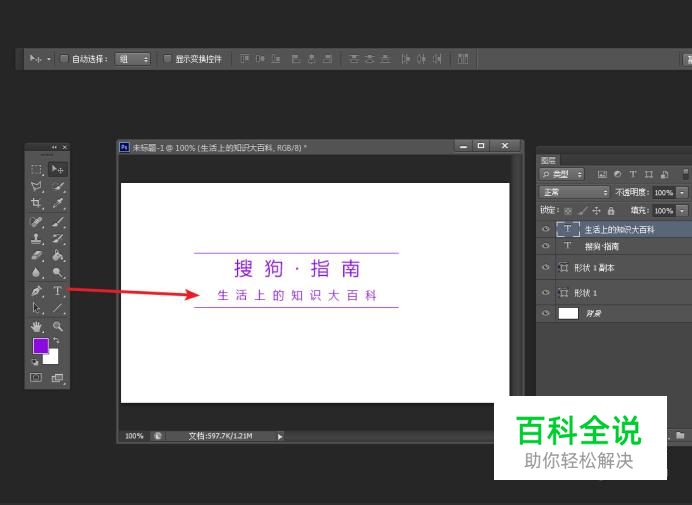Click the opacity 100% input field
692x505 pixels.
[664, 192]
